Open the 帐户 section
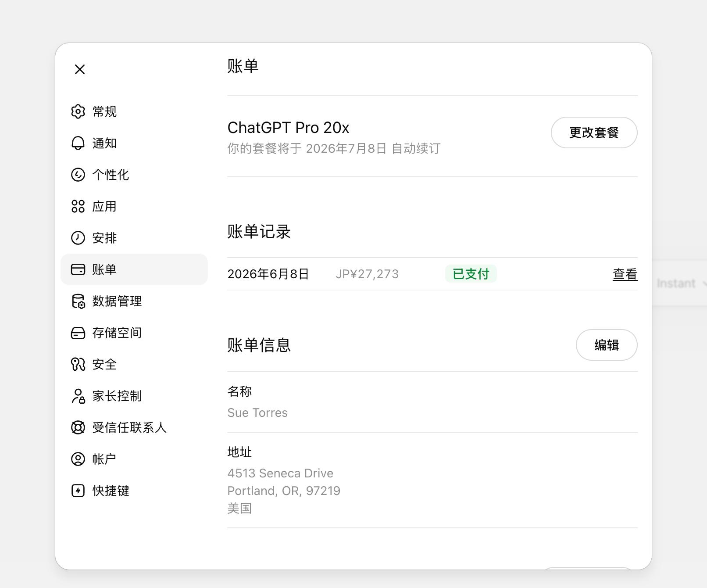Viewport: 707px width, 588px height. [134, 459]
